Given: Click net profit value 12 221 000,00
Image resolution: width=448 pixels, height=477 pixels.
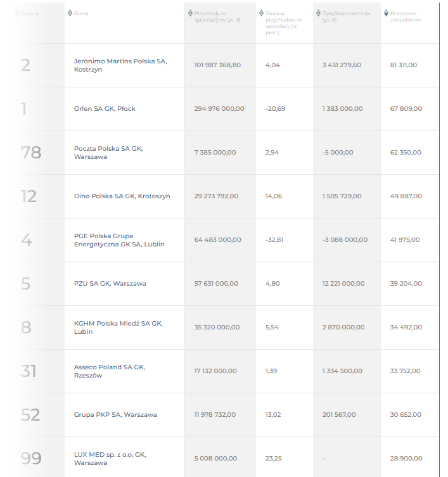Looking at the screenshot, I should [x=343, y=284].
